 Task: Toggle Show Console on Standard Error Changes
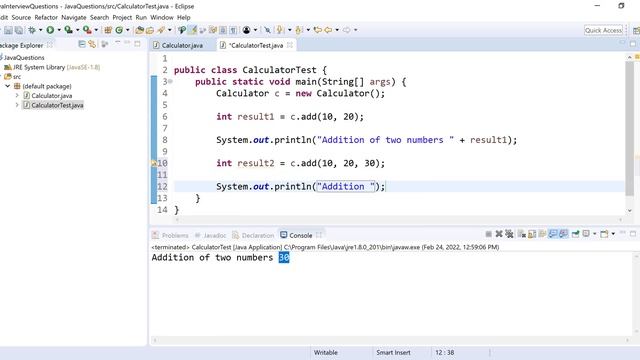click(564, 234)
